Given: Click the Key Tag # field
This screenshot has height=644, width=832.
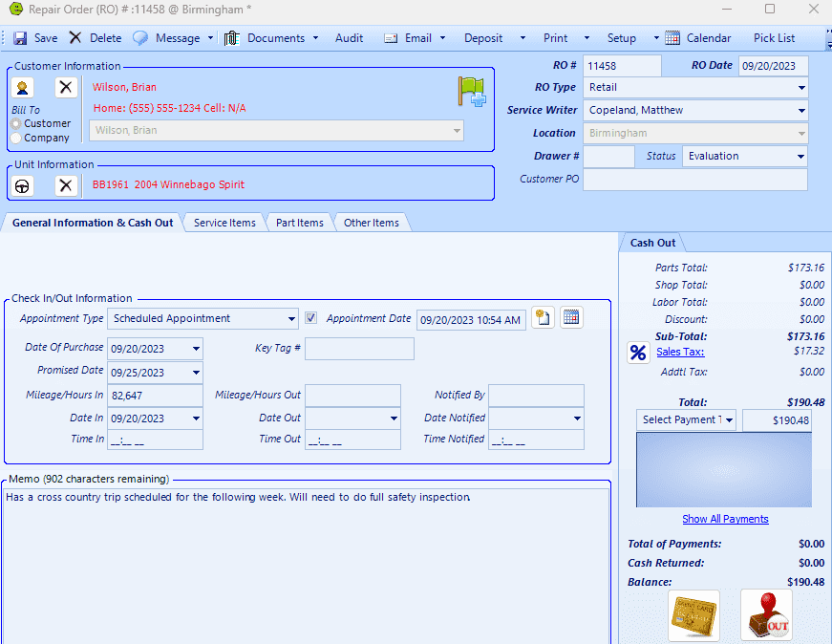Looking at the screenshot, I should pos(359,349).
